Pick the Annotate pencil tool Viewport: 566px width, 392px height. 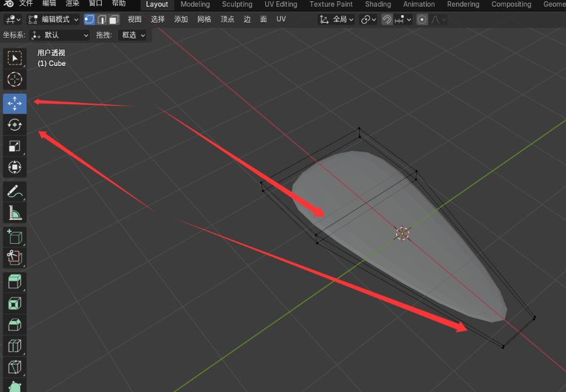[14, 190]
